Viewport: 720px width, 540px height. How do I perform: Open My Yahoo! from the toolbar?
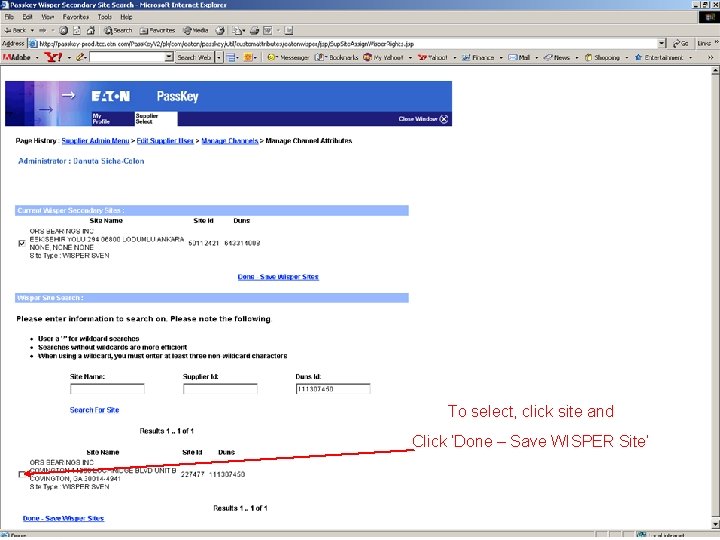(383, 57)
